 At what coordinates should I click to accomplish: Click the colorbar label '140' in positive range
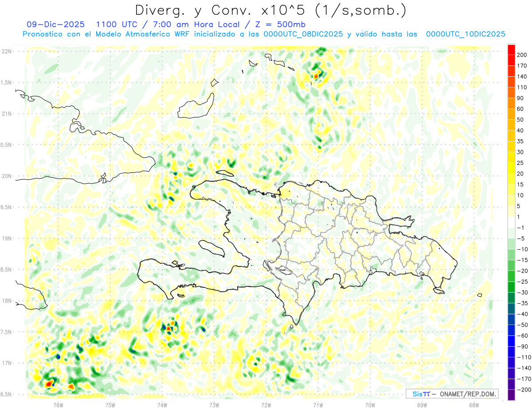[522, 77]
